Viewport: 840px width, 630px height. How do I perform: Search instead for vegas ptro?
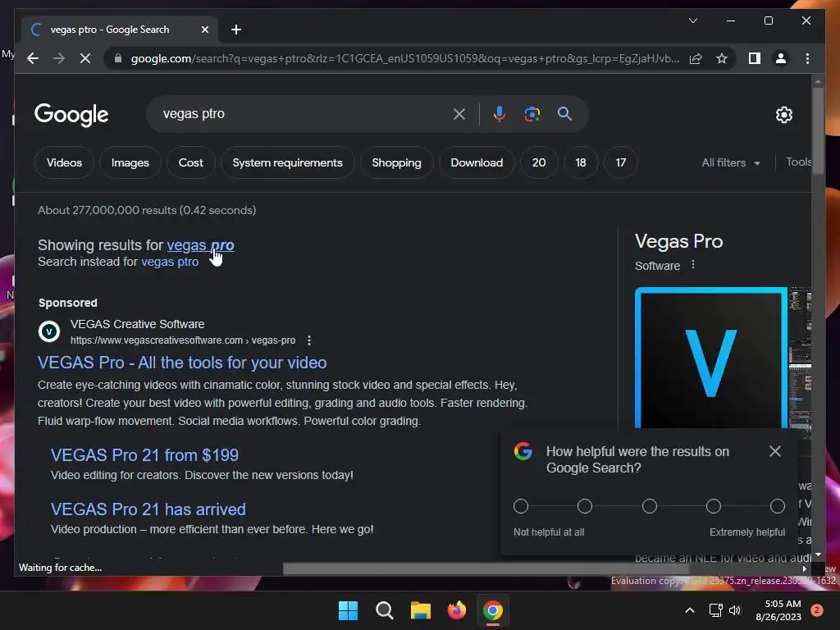[170, 262]
